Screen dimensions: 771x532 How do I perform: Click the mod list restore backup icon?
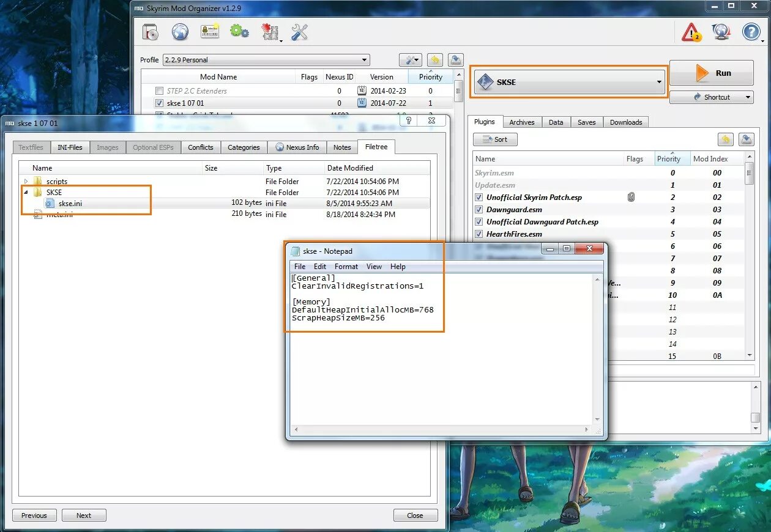coord(434,60)
